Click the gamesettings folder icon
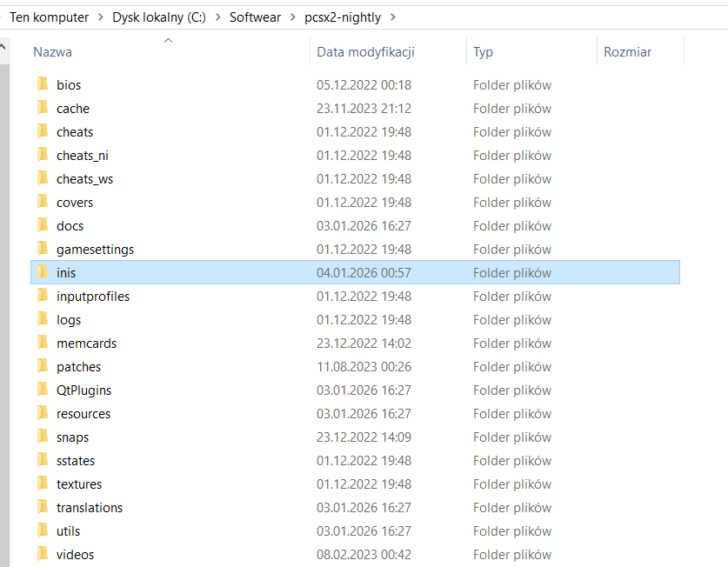This screenshot has height=567, width=728. pyautogui.click(x=43, y=249)
